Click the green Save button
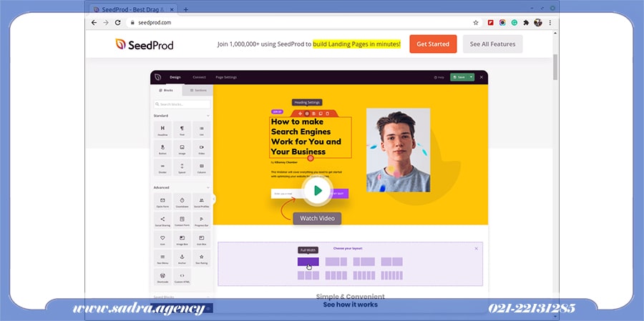644x321 pixels. pos(459,77)
